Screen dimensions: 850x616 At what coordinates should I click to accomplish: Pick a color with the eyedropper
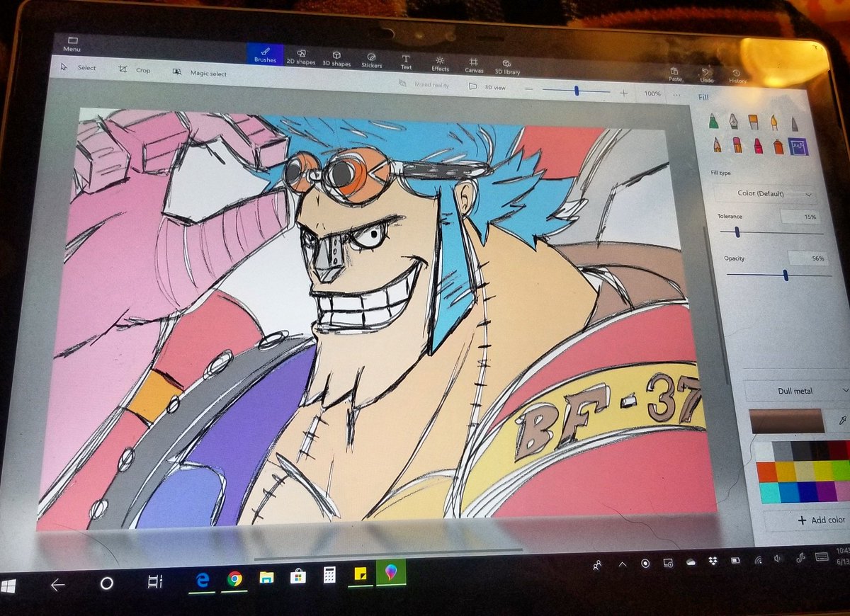click(842, 421)
